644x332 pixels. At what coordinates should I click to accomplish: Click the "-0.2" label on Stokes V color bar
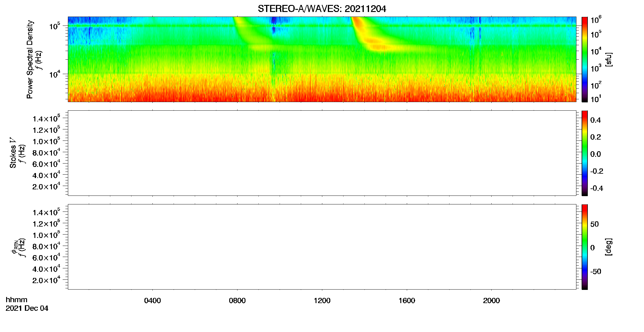[597, 171]
